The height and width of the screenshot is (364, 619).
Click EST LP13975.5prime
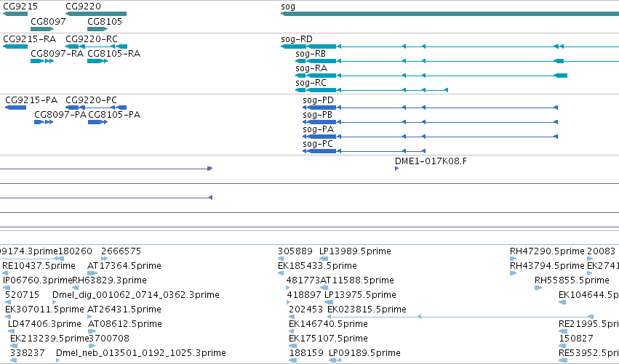pyautogui.click(x=360, y=295)
